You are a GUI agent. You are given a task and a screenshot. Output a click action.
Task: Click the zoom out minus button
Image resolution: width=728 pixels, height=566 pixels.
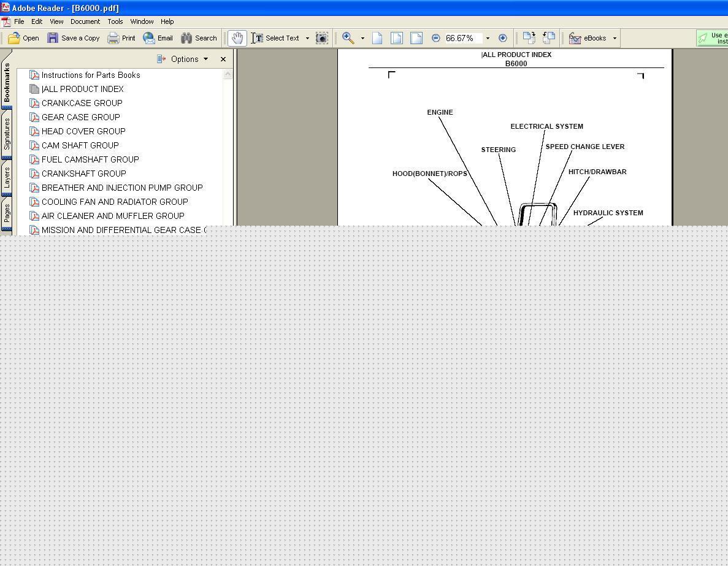pyautogui.click(x=435, y=38)
